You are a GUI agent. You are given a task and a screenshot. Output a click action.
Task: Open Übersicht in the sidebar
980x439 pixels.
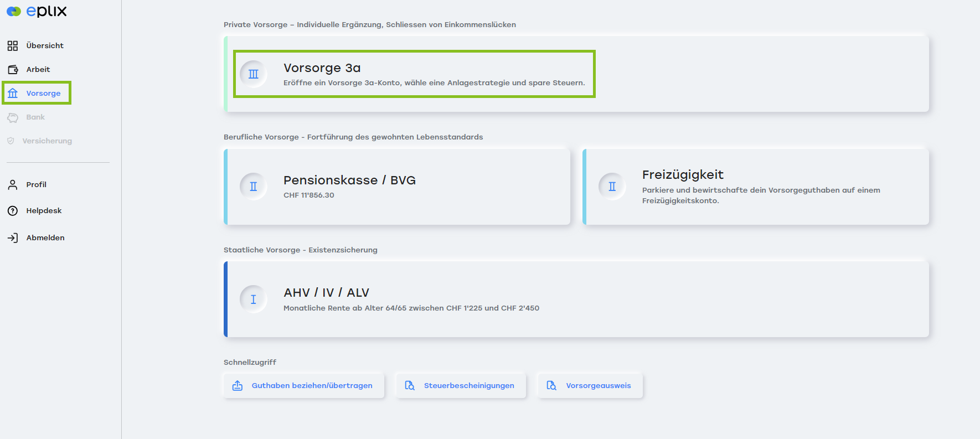click(45, 45)
